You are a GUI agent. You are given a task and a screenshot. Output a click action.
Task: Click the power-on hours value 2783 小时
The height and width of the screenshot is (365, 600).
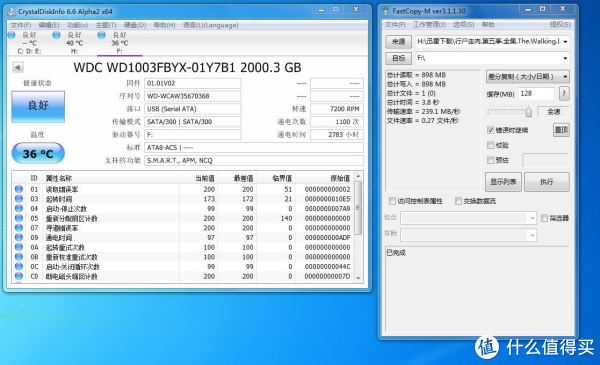pos(337,135)
